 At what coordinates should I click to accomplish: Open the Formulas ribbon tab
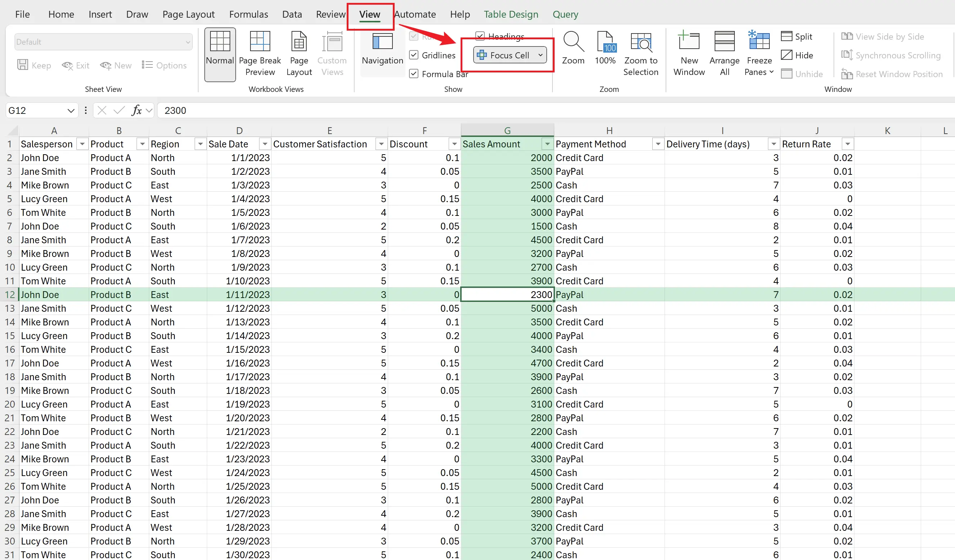248,14
